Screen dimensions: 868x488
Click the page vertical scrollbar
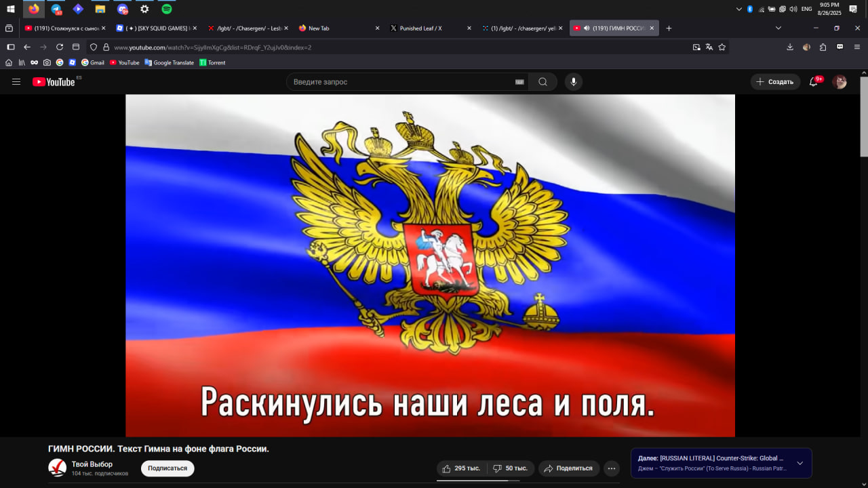coord(864,115)
